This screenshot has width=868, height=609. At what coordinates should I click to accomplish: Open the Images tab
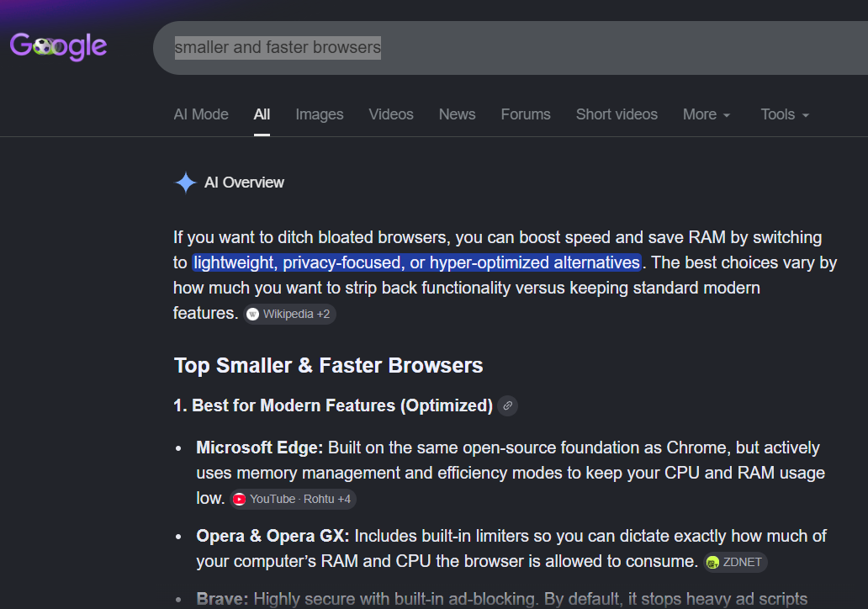pos(320,114)
